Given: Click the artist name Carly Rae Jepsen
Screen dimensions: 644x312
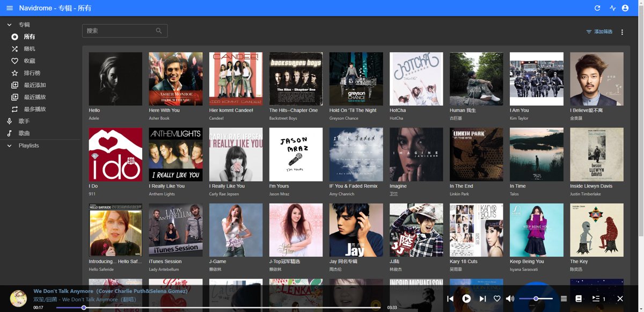Looking at the screenshot, I should (224, 194).
